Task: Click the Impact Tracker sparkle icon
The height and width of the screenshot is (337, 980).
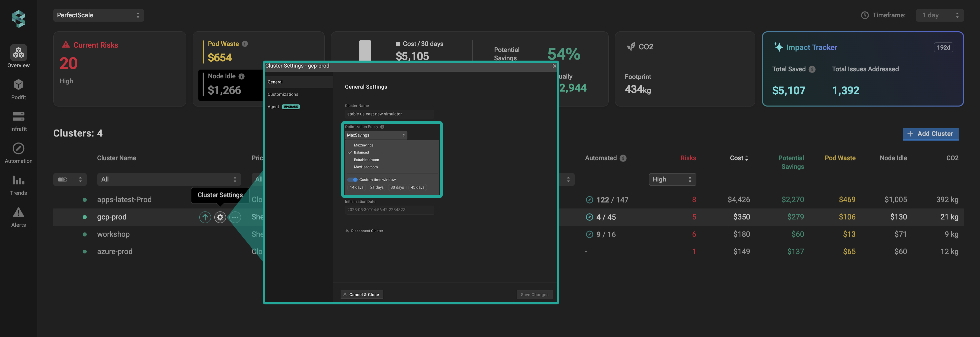Action: coord(778,47)
